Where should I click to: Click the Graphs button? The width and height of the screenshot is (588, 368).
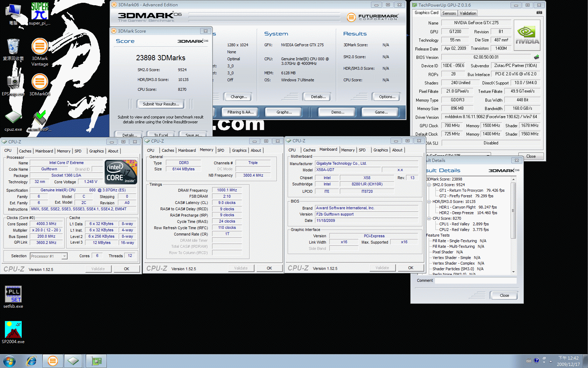click(284, 112)
